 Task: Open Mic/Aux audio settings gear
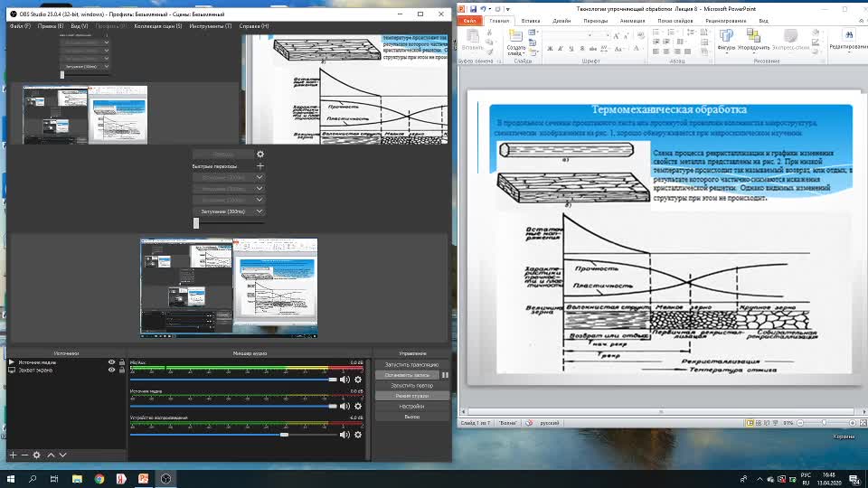click(x=358, y=380)
